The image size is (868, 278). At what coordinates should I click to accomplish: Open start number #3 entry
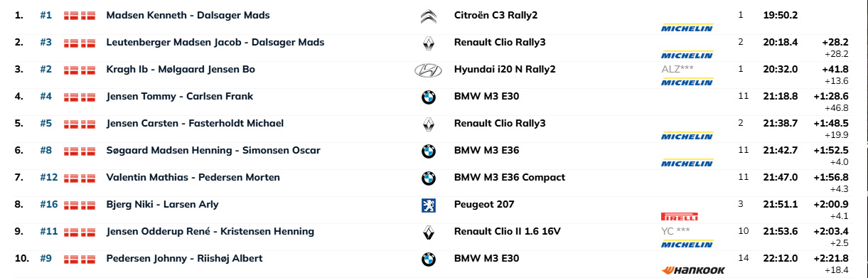[46, 43]
